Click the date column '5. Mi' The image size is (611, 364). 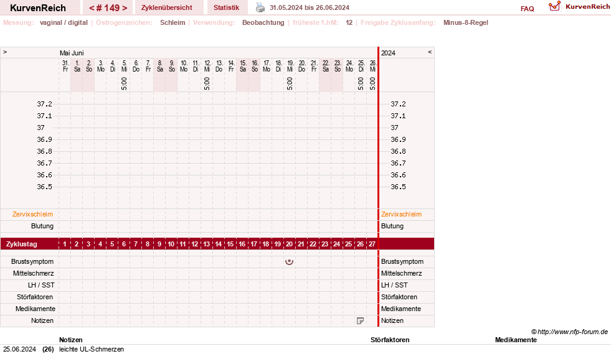tap(124, 66)
